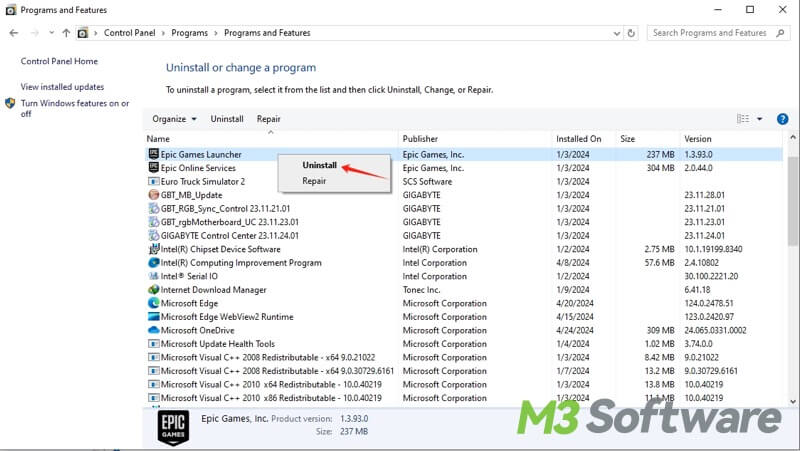Viewport: 800px width, 451px height.
Task: Click the Epic Games Launcher program icon
Action: [154, 154]
